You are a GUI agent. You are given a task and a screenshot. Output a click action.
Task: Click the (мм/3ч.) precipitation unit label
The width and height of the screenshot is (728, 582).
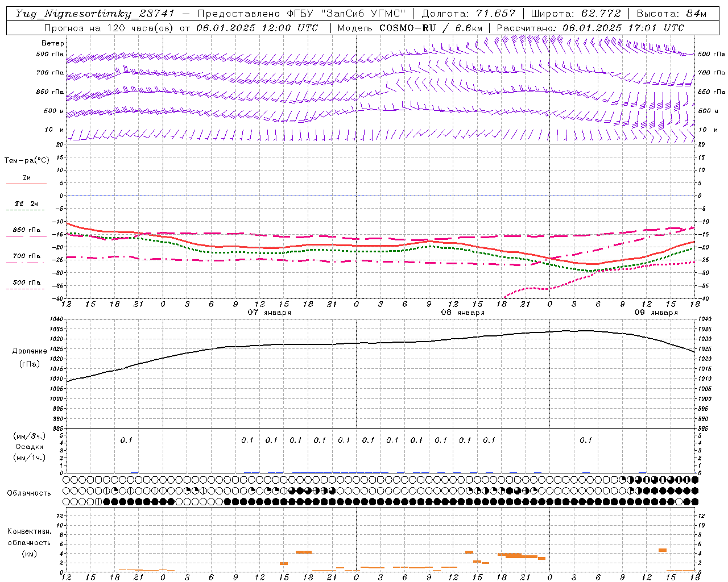tap(30, 436)
